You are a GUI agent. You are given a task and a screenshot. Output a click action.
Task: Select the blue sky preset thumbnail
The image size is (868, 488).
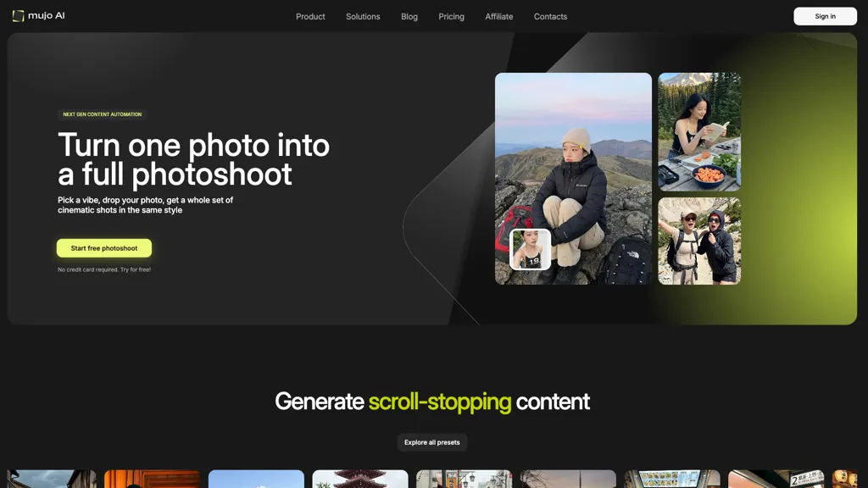(256, 479)
